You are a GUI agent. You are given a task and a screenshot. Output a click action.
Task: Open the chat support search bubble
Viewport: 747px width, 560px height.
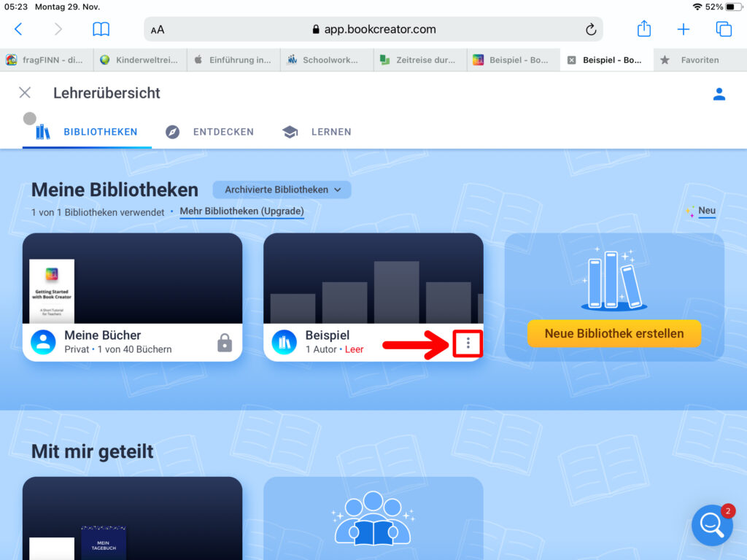click(x=712, y=524)
